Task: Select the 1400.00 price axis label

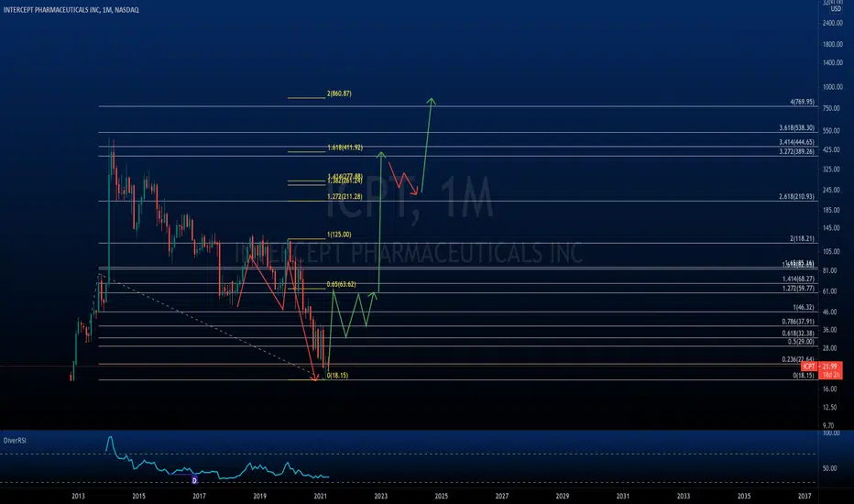Action: pos(833,63)
